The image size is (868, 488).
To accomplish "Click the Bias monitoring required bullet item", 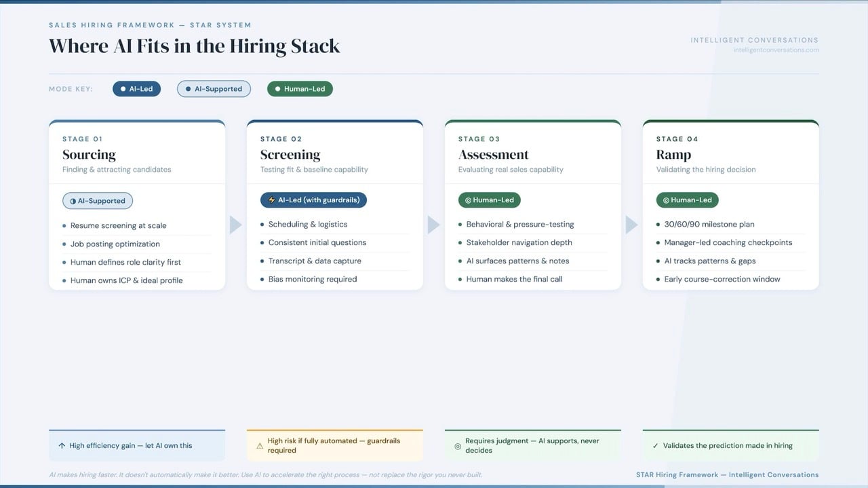I will pos(311,279).
